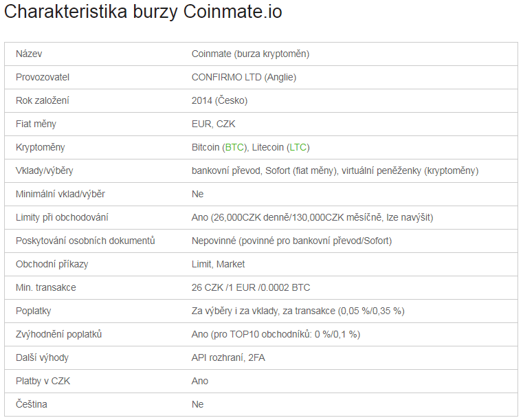Click the 'Coinmate (burza kryptoměn)' cell
This screenshot has width=523, height=420.
pyautogui.click(x=250, y=54)
